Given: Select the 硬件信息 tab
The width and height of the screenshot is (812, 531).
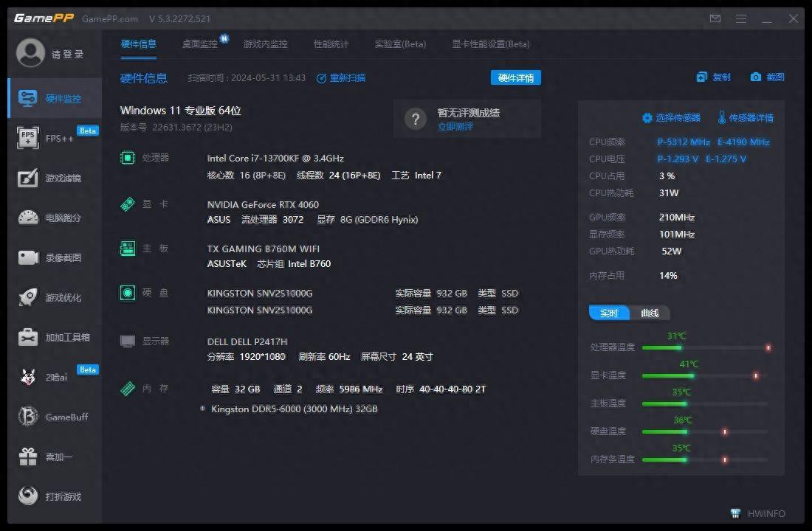Looking at the screenshot, I should [138, 44].
